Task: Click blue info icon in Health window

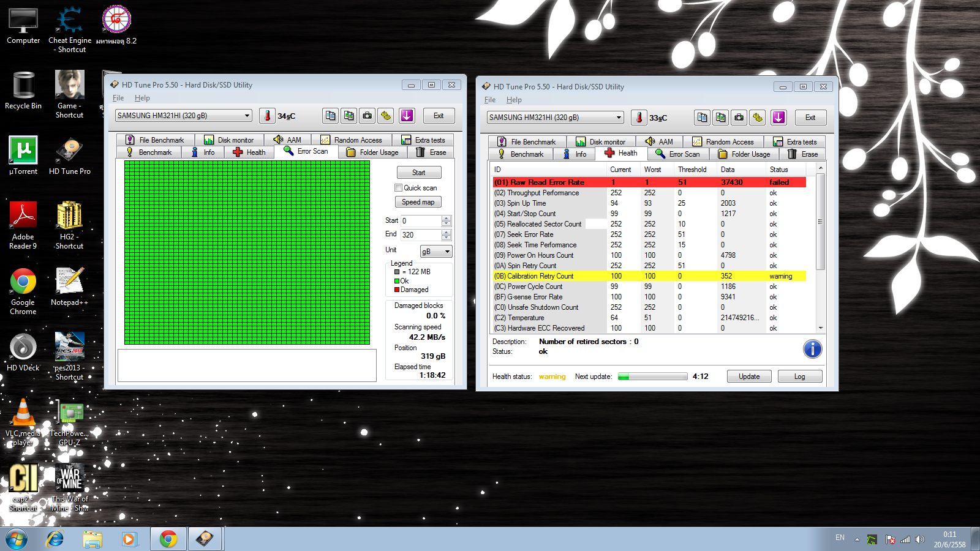Action: (x=812, y=349)
